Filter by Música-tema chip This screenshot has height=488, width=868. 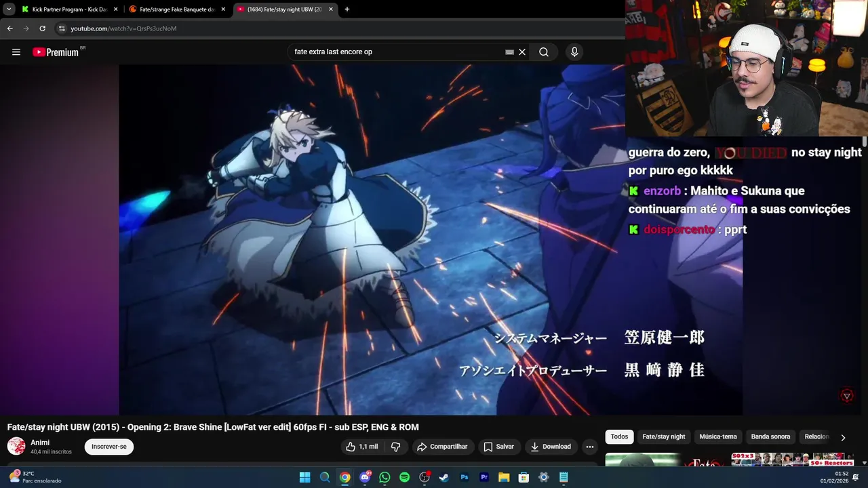718,437
